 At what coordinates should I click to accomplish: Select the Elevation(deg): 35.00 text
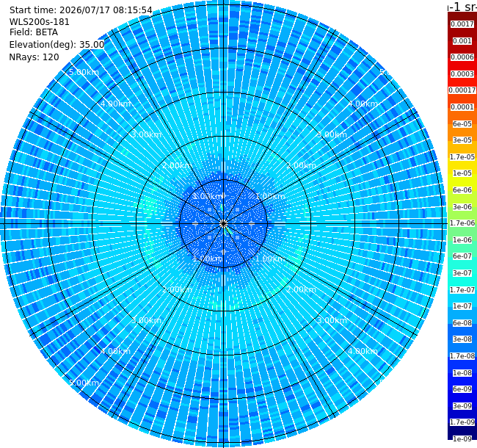click(57, 45)
